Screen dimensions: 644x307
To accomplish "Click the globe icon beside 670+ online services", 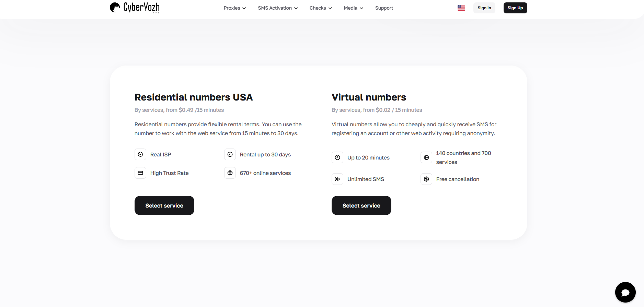I will point(230,173).
